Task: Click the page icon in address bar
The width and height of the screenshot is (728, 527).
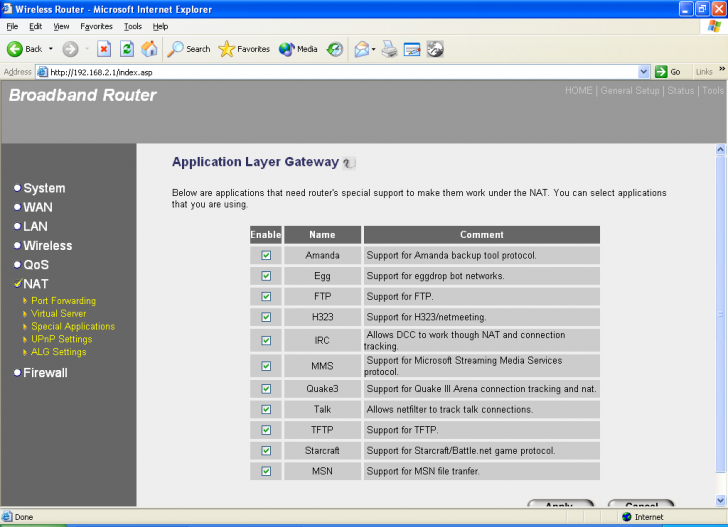Action: (42, 72)
